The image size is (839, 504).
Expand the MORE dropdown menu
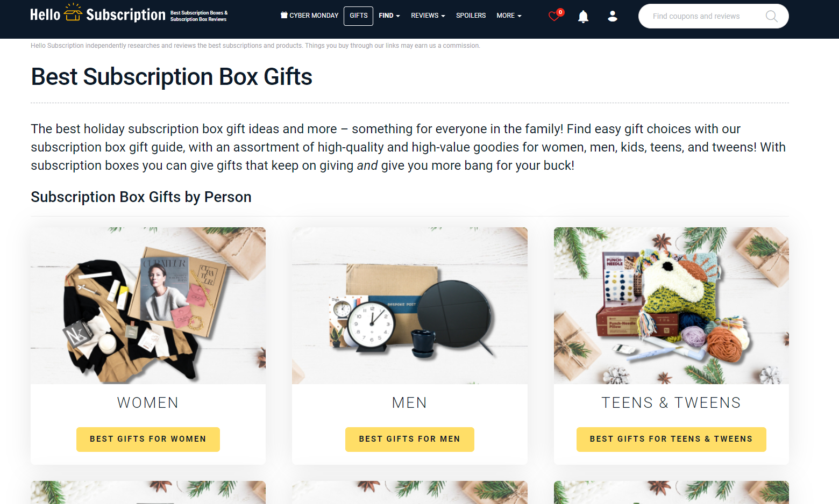pyautogui.click(x=509, y=16)
